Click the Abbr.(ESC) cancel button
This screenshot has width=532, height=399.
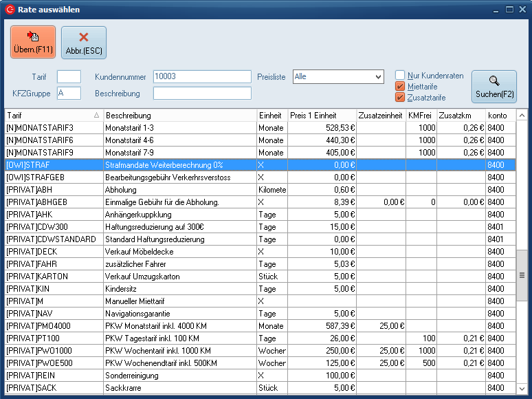tap(84, 42)
